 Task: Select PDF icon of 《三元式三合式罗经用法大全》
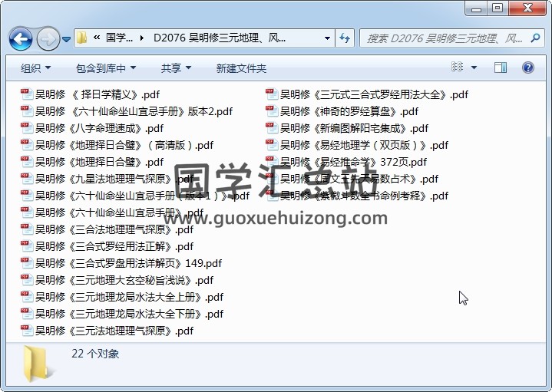tap(272, 94)
